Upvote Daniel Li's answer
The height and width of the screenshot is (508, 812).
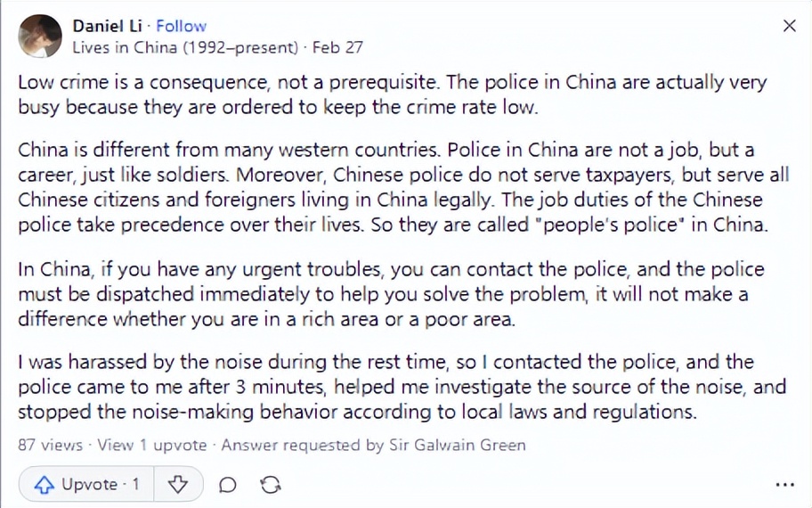pos(87,484)
